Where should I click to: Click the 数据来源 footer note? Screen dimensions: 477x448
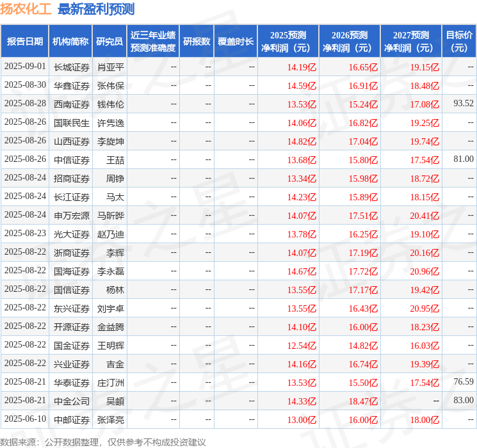(x=103, y=442)
